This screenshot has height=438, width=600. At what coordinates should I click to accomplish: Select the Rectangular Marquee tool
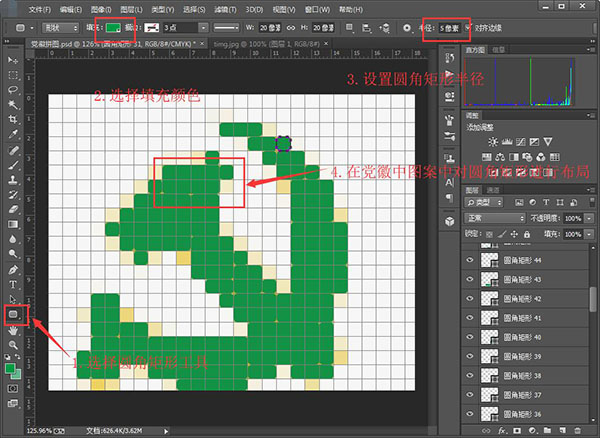(13, 75)
